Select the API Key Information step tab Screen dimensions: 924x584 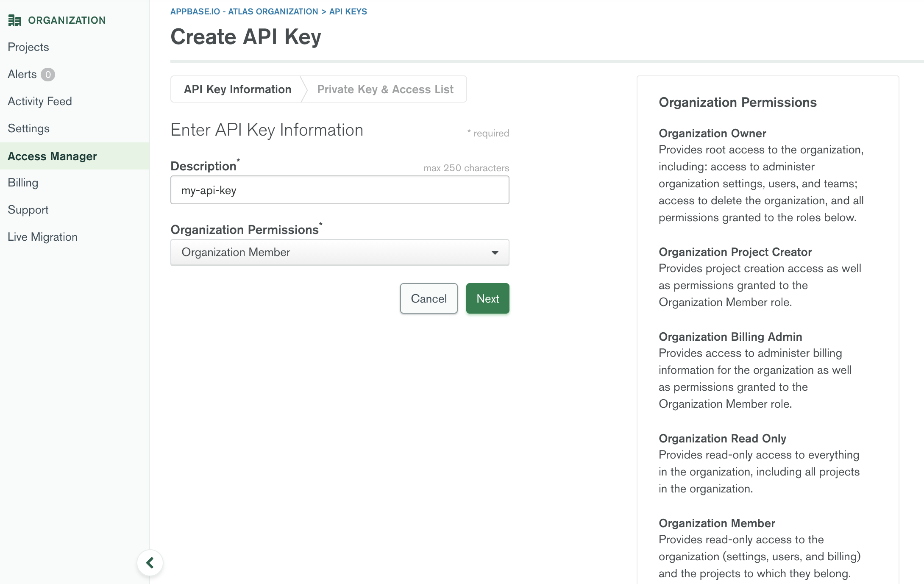[x=237, y=89]
